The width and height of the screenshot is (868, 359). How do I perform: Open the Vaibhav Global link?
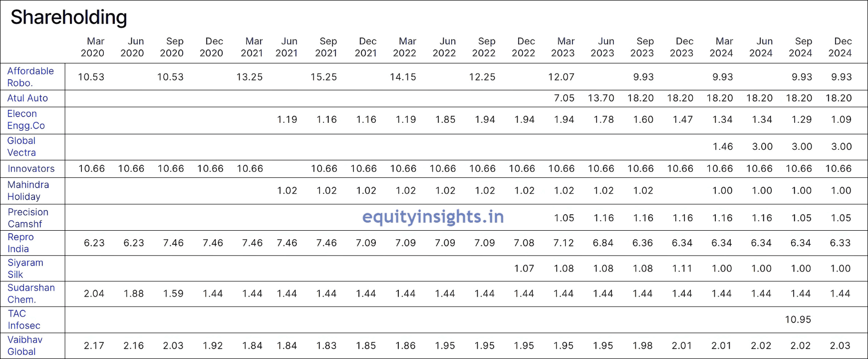24,346
